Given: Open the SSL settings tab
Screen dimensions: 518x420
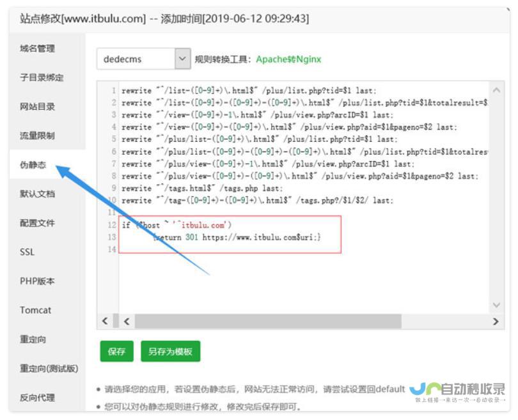Looking at the screenshot, I should (27, 252).
